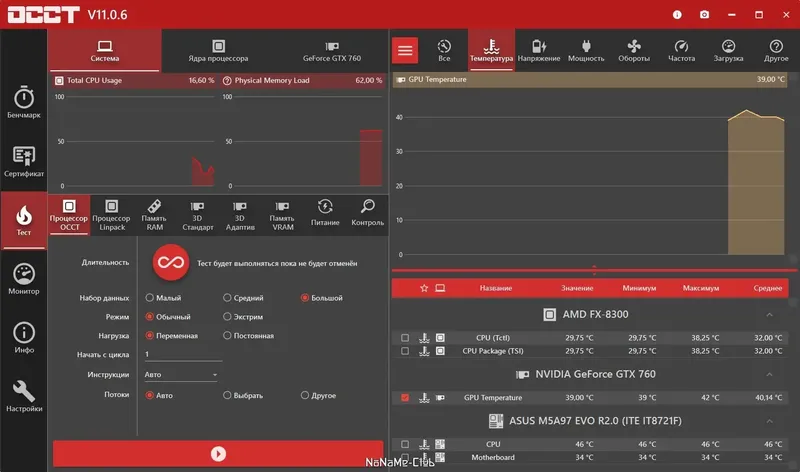Screen dimensions: 800x472
Task: Click the Начать с цикла input field
Action: pos(183,354)
